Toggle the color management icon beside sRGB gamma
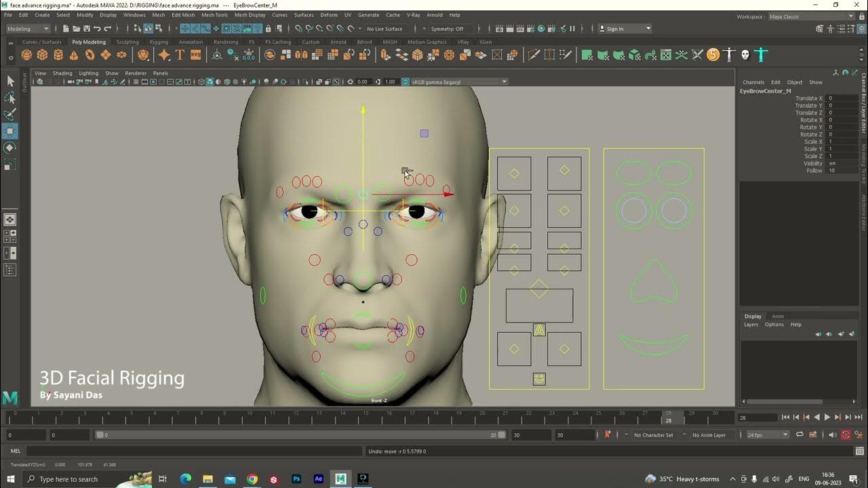The image size is (868, 488). pyautogui.click(x=406, y=82)
